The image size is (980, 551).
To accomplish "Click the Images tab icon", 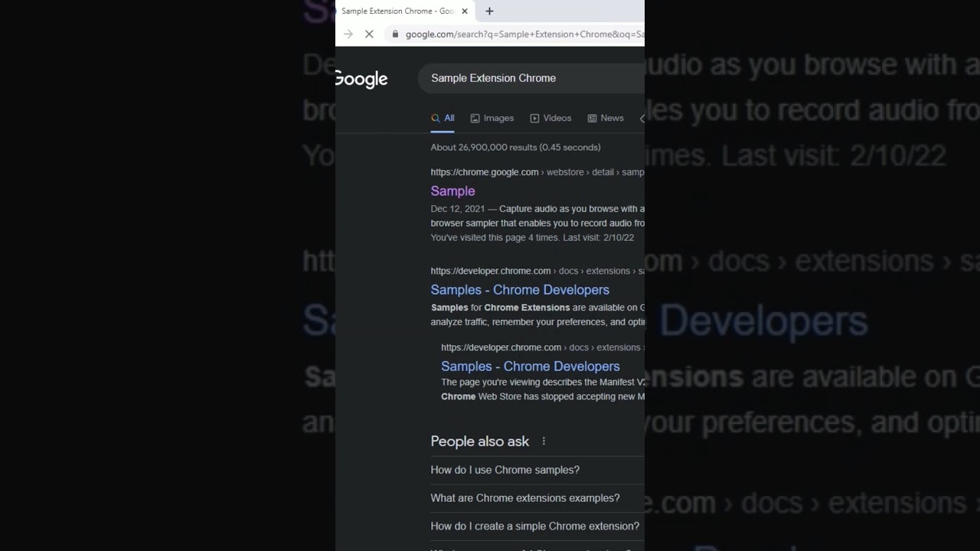I will [x=475, y=119].
